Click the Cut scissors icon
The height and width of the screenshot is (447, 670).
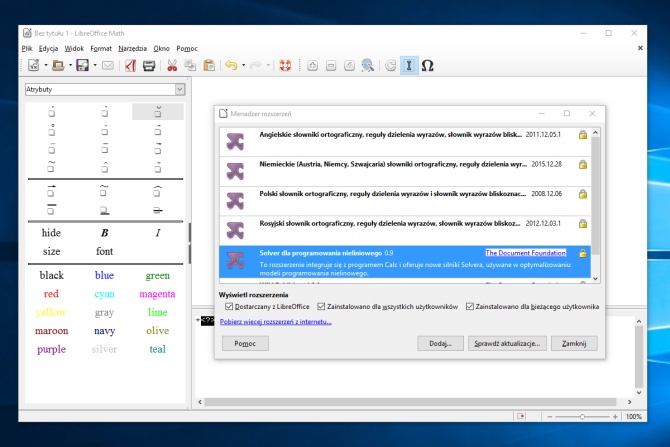[x=172, y=66]
